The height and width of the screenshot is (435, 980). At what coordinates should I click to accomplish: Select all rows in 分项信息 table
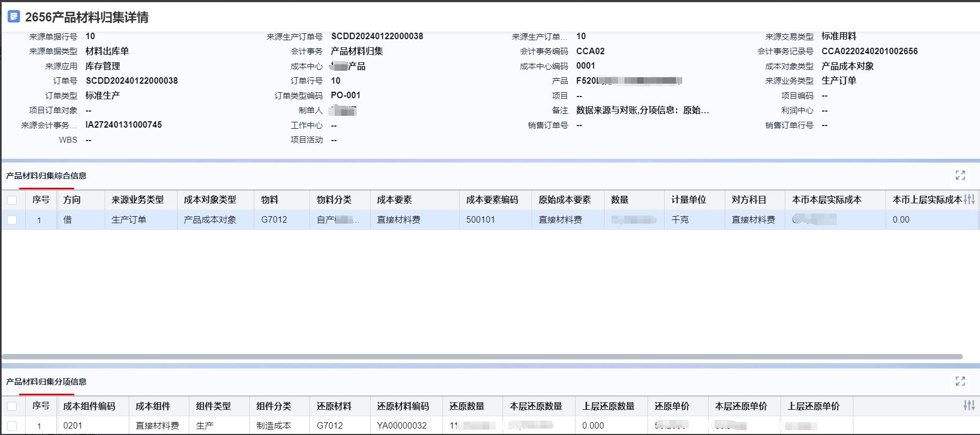click(x=12, y=407)
